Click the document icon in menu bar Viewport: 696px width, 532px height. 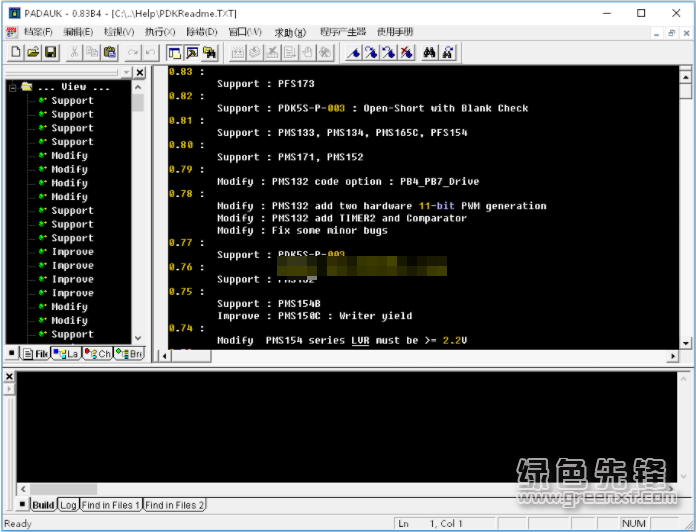tap(12, 32)
